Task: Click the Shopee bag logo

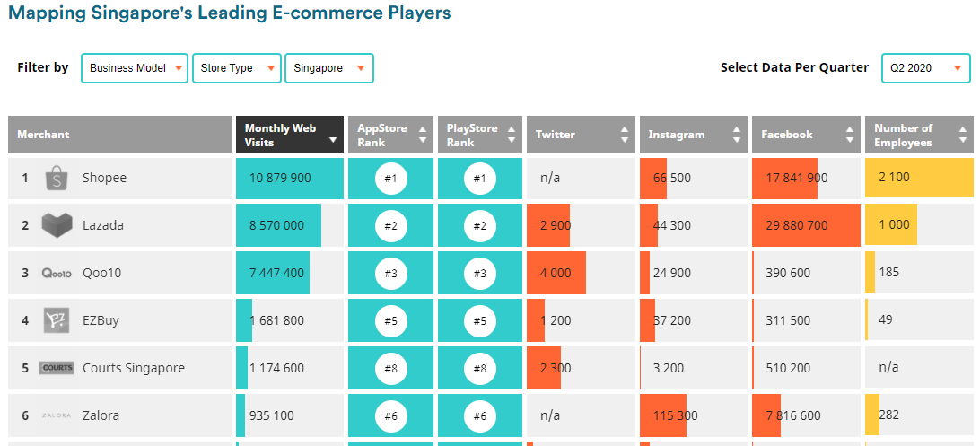Action: click(x=57, y=178)
